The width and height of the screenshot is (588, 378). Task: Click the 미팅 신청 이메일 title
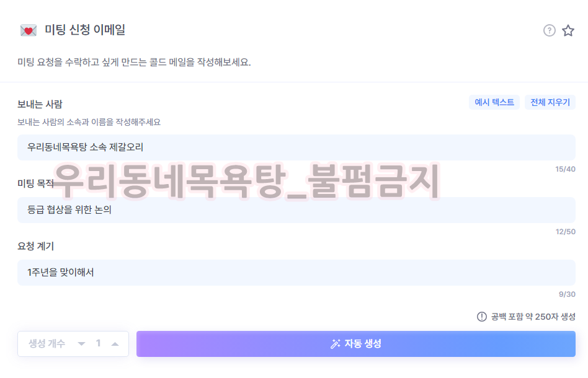point(85,30)
